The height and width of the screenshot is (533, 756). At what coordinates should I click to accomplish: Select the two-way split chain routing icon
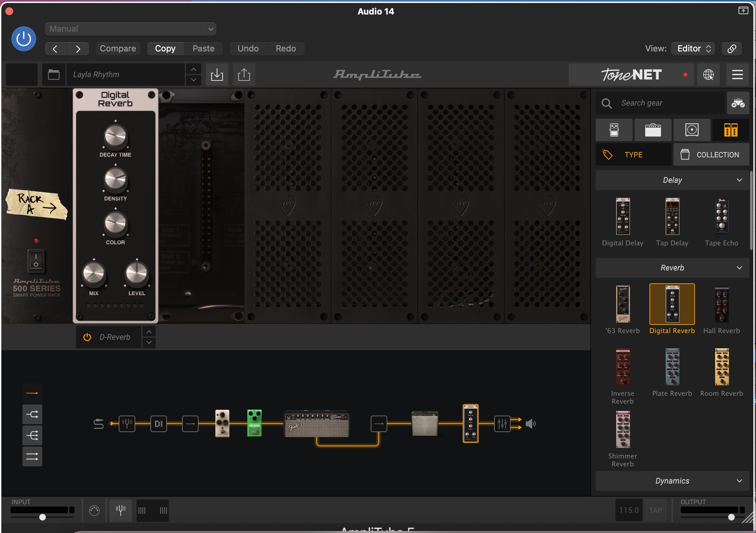coord(32,414)
